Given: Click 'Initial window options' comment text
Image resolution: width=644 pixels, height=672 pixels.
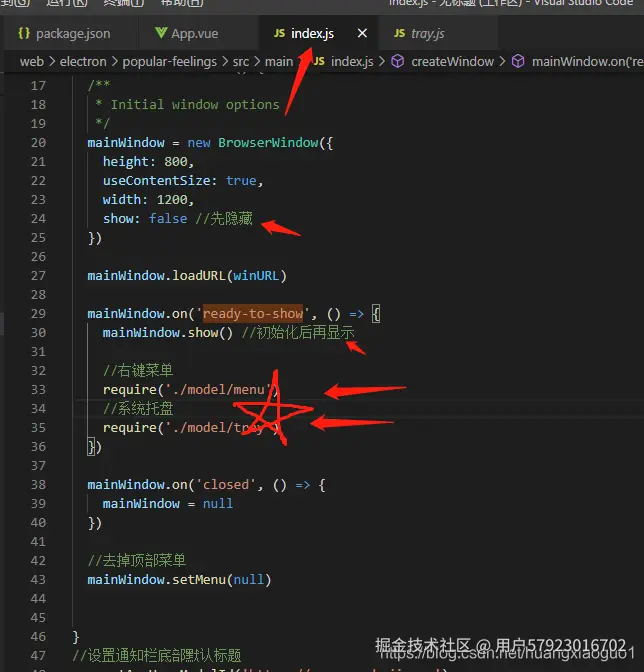Looking at the screenshot, I should pyautogui.click(x=195, y=105).
